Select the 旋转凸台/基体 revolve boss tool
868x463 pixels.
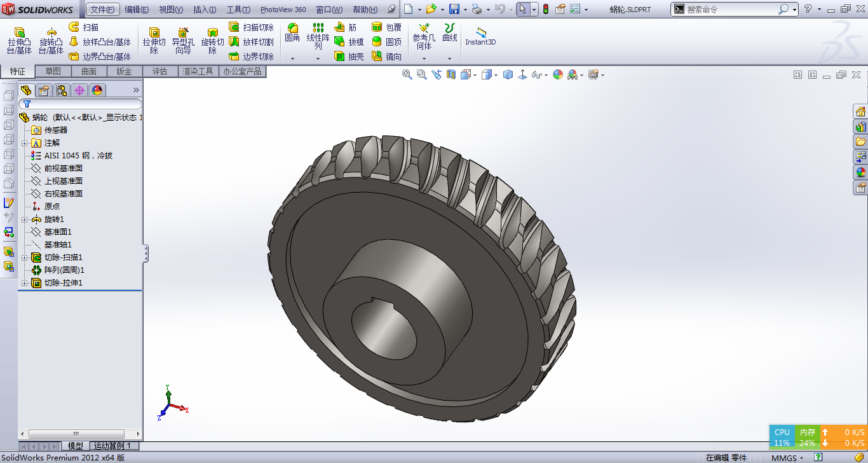click(x=51, y=41)
